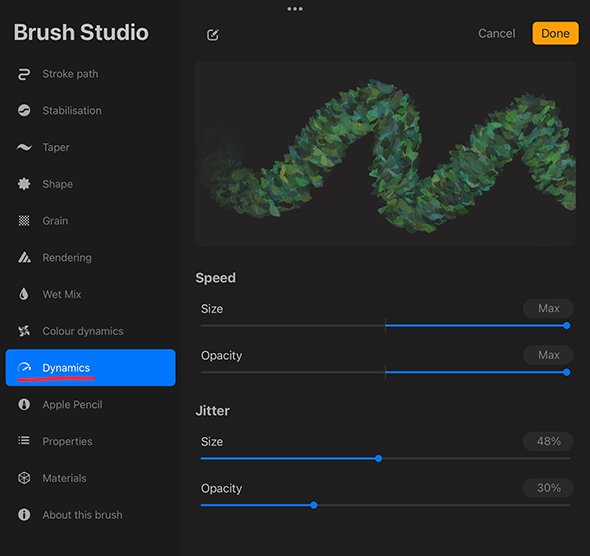
Task: Click the Speed Size Max value field
Action: [548, 308]
